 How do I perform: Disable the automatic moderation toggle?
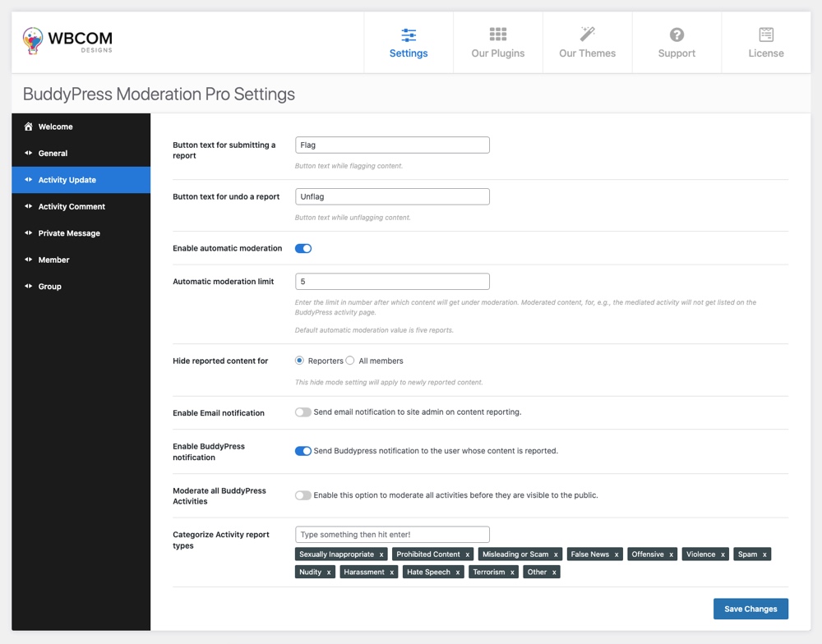click(303, 248)
